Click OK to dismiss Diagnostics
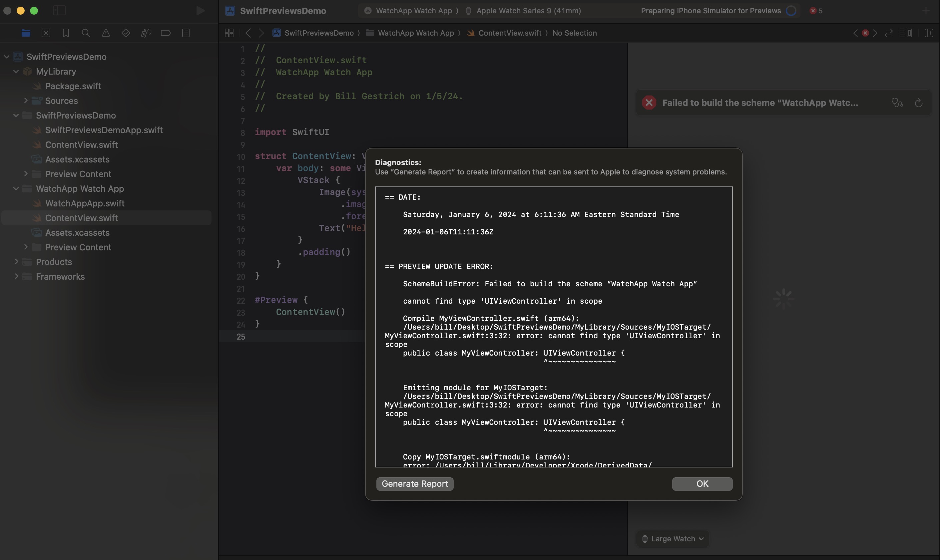 [702, 484]
